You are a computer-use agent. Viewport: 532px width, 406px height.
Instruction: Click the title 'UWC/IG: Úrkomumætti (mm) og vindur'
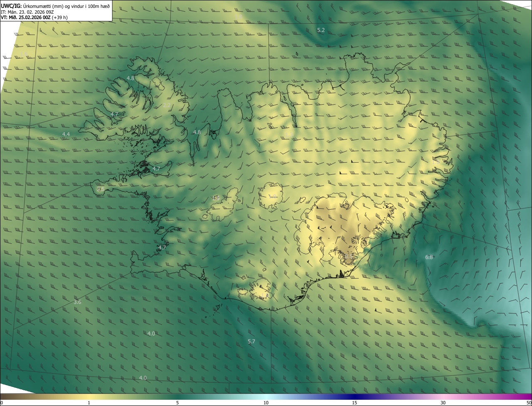56,6
